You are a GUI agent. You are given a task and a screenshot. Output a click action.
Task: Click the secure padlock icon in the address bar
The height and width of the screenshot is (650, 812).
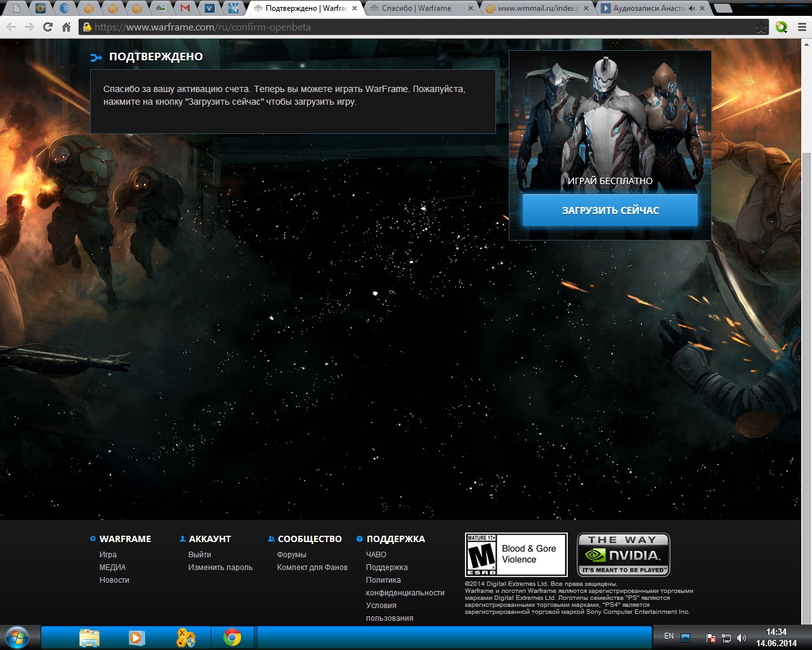[x=88, y=27]
